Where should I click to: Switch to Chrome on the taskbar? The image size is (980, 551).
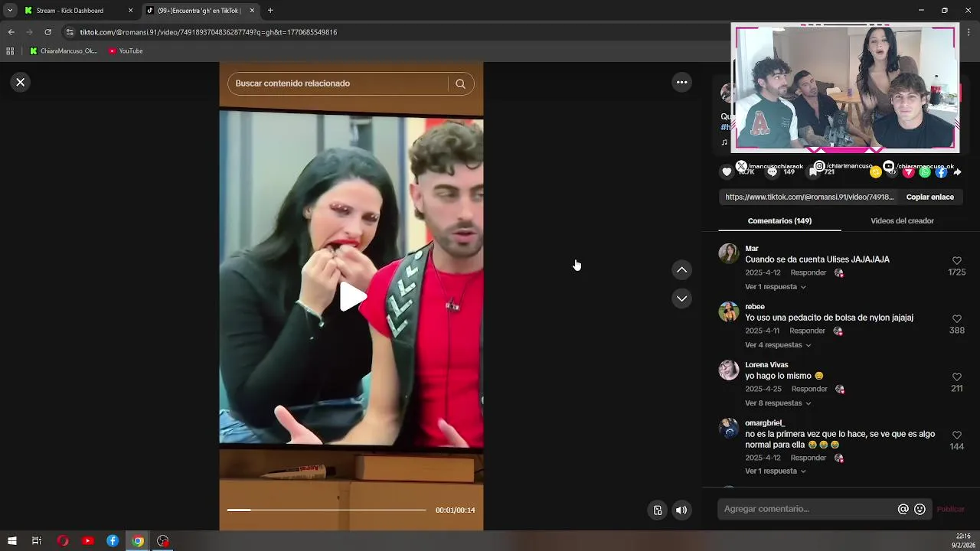click(138, 541)
